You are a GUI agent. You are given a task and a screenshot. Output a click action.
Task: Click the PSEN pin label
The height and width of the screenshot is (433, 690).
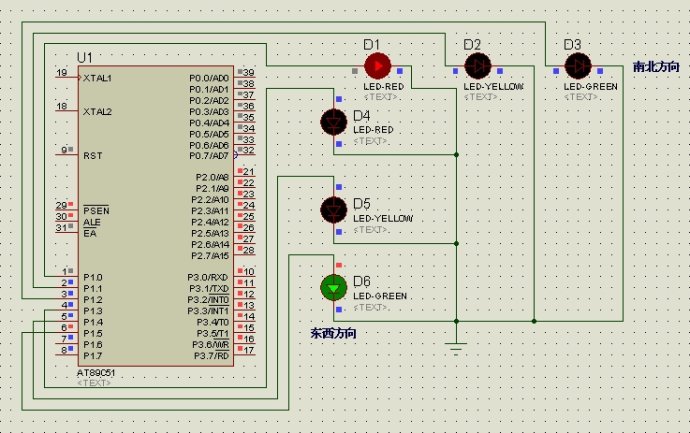click(96, 210)
